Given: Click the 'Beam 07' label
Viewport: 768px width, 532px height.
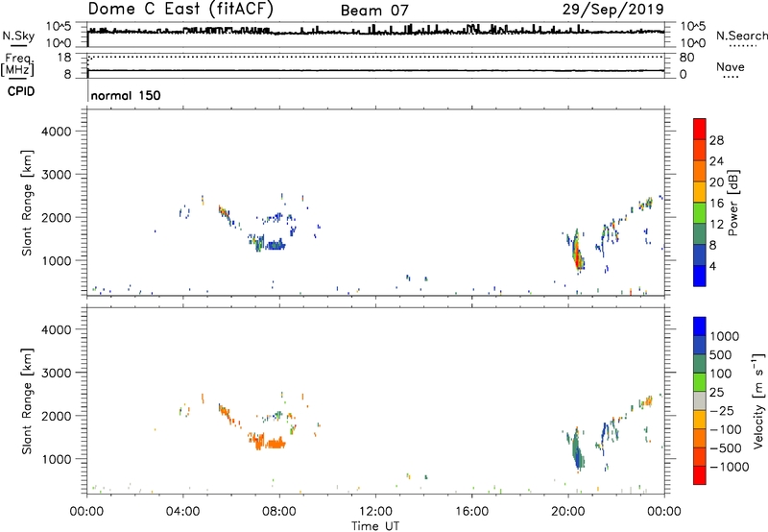Looking at the screenshot, I should pos(374,11).
